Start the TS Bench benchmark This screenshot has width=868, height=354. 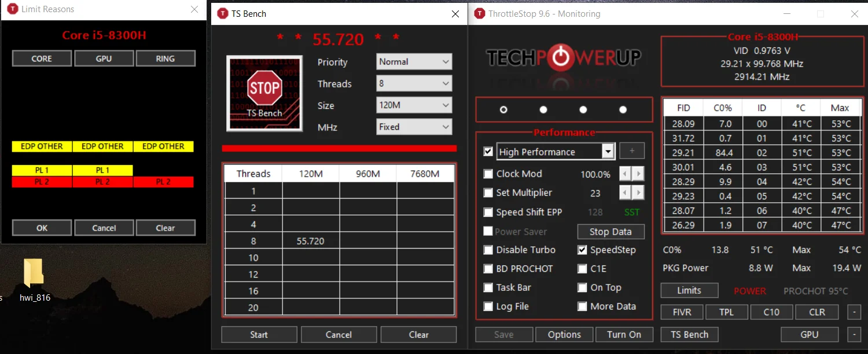coord(259,334)
